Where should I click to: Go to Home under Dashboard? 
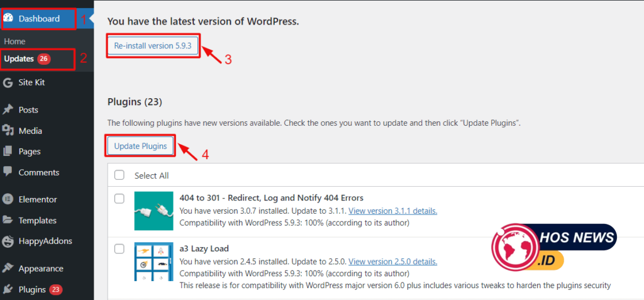tap(14, 41)
